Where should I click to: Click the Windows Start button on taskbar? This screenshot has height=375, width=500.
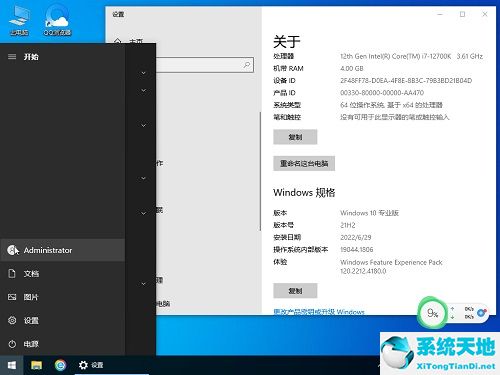pos(12,365)
